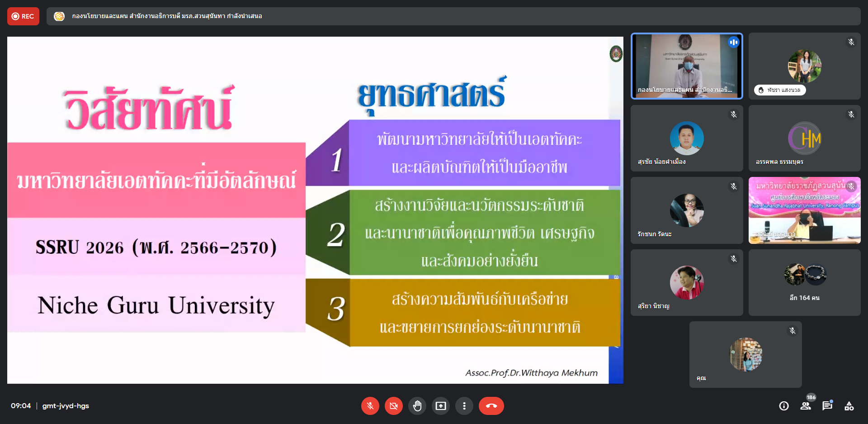Open the chat panel icon
The width and height of the screenshot is (868, 424).
click(827, 406)
